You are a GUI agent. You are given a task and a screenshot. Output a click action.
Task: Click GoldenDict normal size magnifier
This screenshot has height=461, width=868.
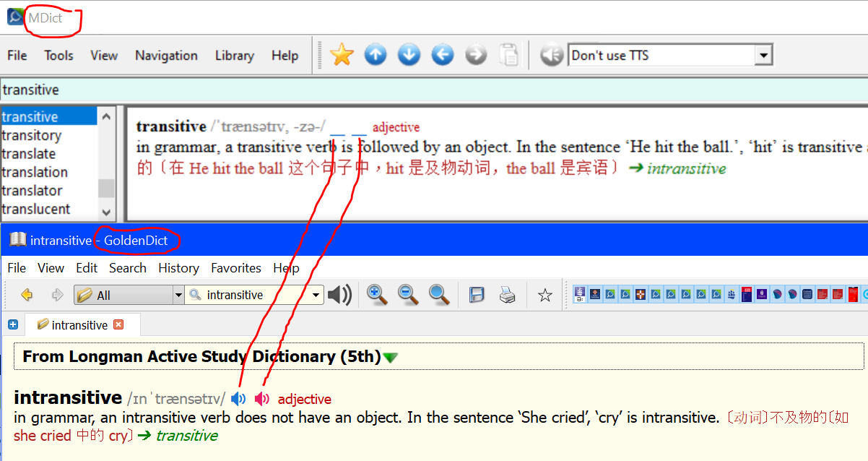(x=440, y=294)
